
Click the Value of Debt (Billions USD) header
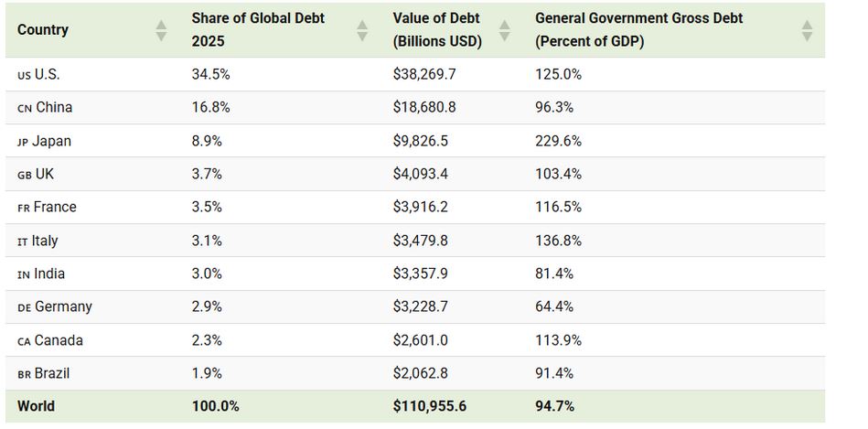pos(437,29)
